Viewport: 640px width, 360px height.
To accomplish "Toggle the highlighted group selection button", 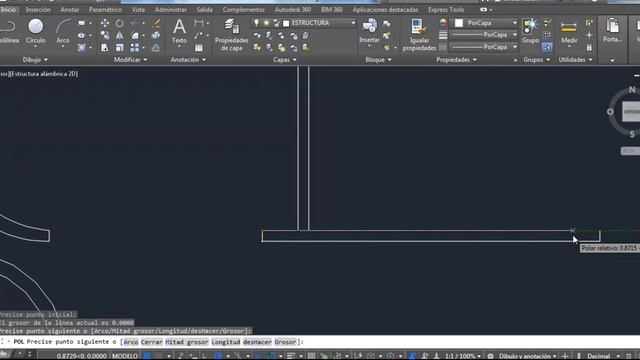I will [547, 47].
